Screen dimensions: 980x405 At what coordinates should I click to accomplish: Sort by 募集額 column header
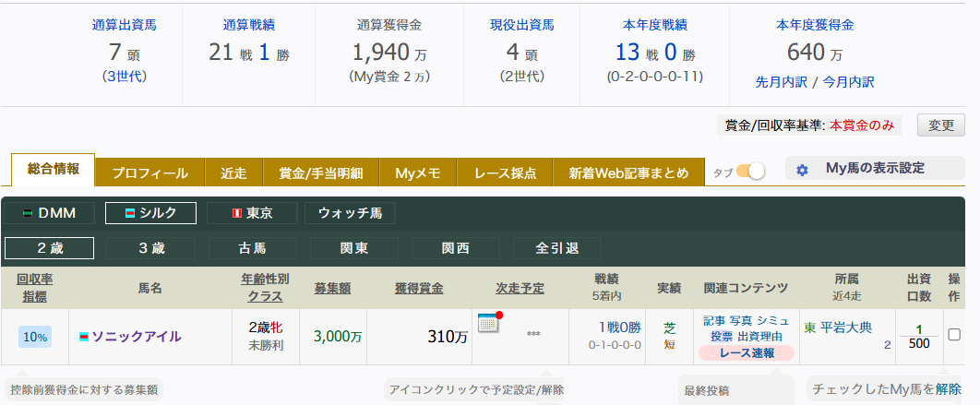[x=332, y=288]
